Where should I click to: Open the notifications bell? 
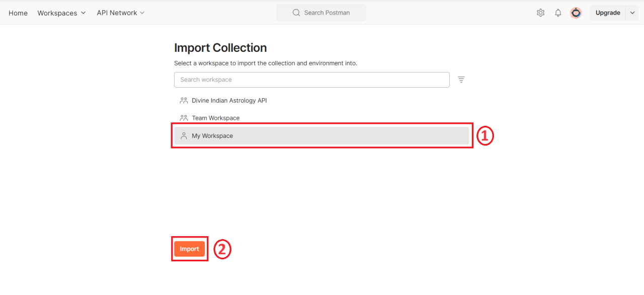pos(558,13)
